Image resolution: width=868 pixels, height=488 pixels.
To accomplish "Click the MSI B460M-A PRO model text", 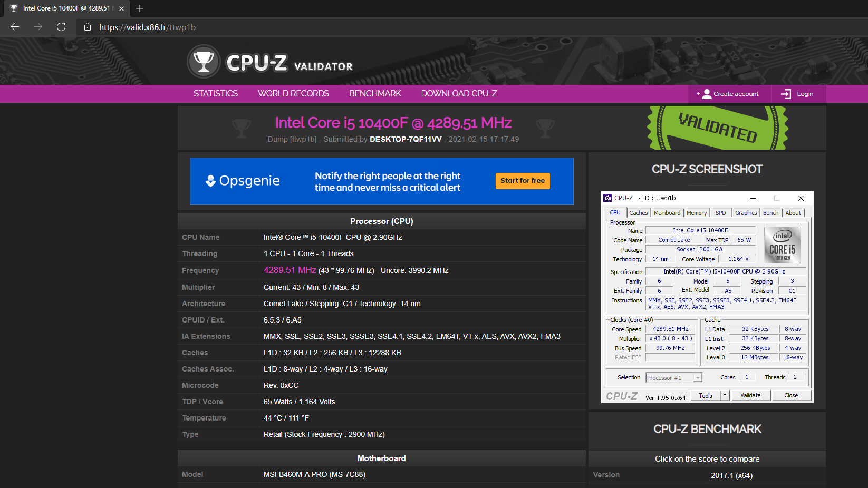I will click(x=314, y=474).
